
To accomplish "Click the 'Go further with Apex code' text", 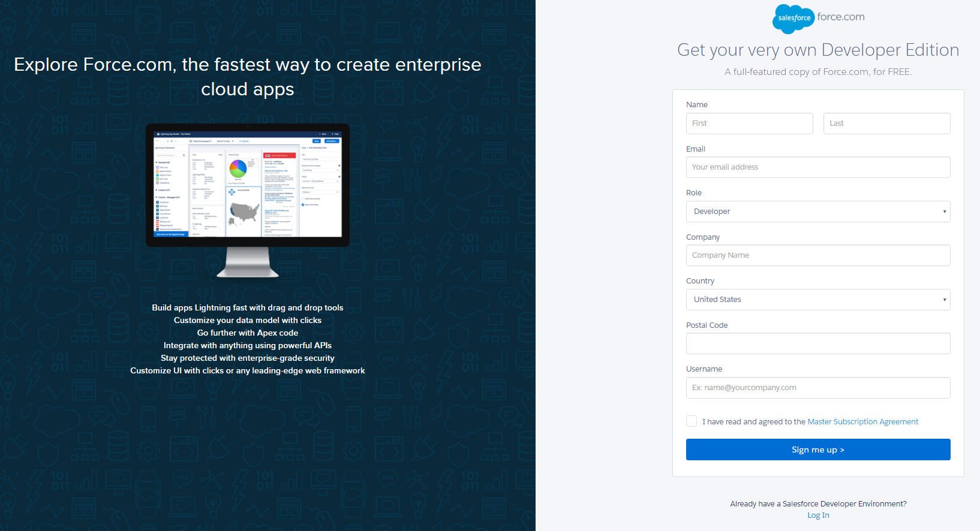I will pos(248,333).
